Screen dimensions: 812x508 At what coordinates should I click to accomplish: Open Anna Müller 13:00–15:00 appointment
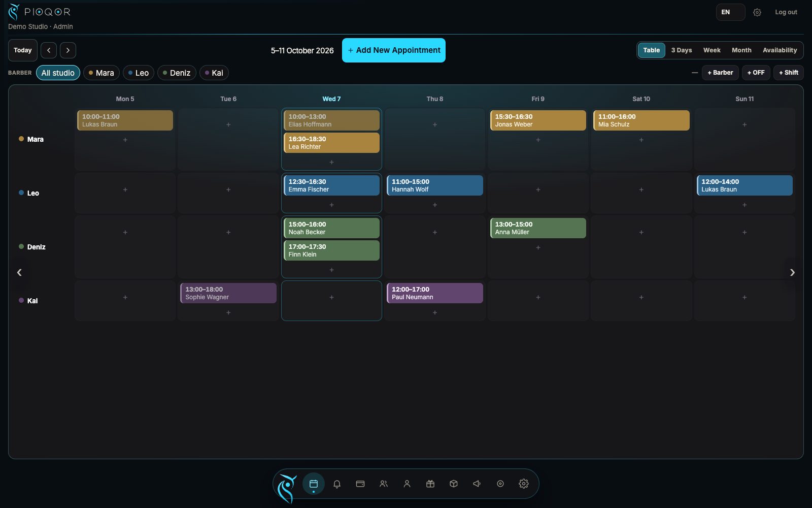coord(538,228)
